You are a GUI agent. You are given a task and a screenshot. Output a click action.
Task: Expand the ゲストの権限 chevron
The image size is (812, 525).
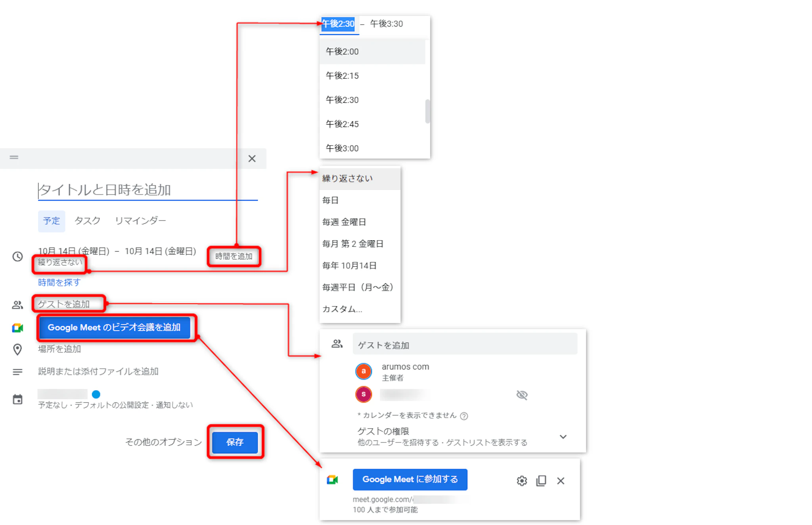click(x=563, y=437)
